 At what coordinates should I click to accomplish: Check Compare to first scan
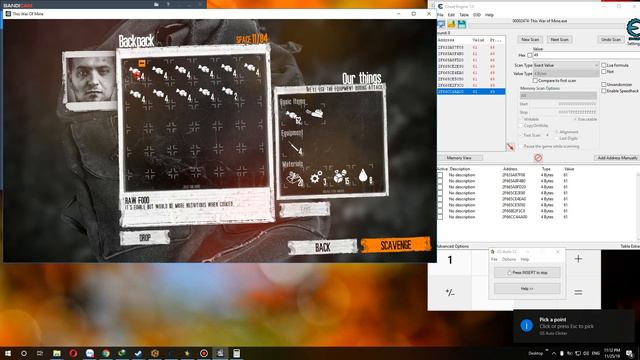pyautogui.click(x=535, y=81)
